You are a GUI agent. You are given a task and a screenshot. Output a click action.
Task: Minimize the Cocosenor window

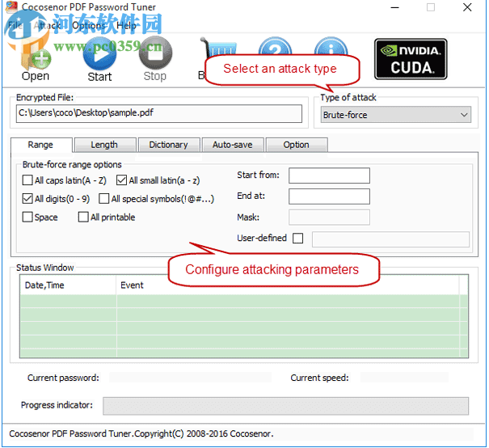pos(394,7)
